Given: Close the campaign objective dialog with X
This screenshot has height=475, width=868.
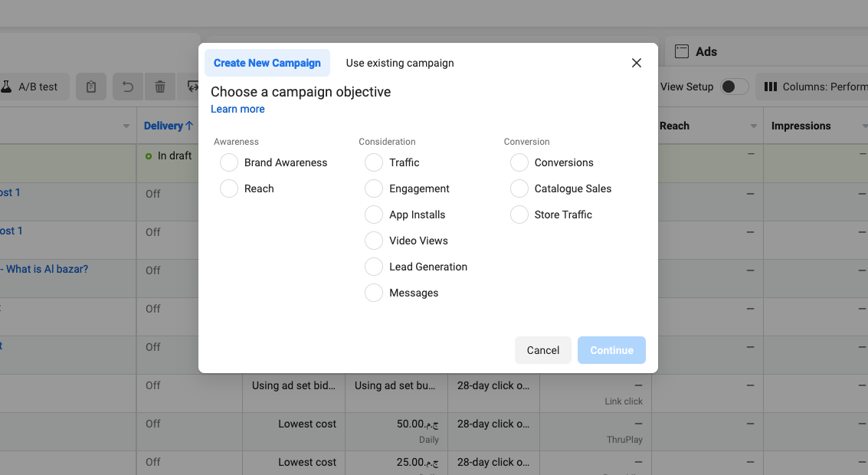Looking at the screenshot, I should pyautogui.click(x=637, y=63).
